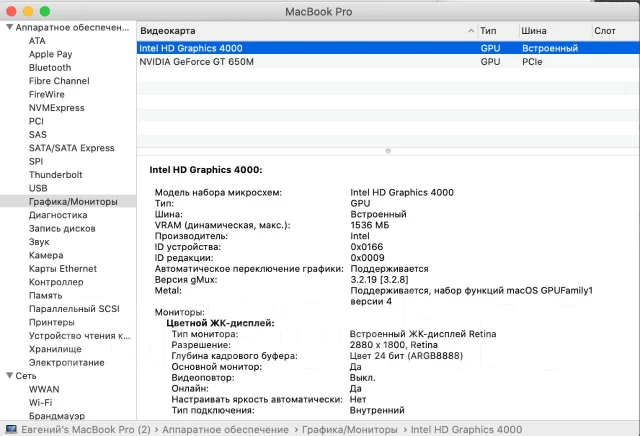Click the gMux version 3.2.19 [3.2.8]
Image resolution: width=640 pixels, height=436 pixels.
pos(380,280)
